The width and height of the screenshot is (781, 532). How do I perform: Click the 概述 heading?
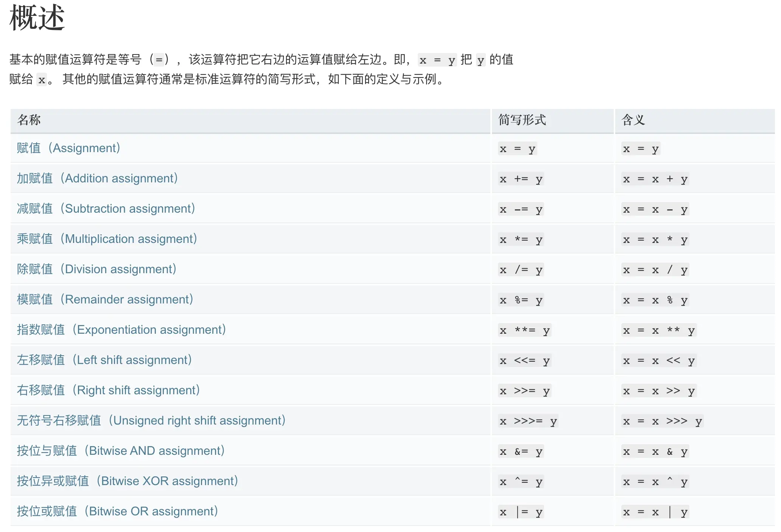point(37,17)
